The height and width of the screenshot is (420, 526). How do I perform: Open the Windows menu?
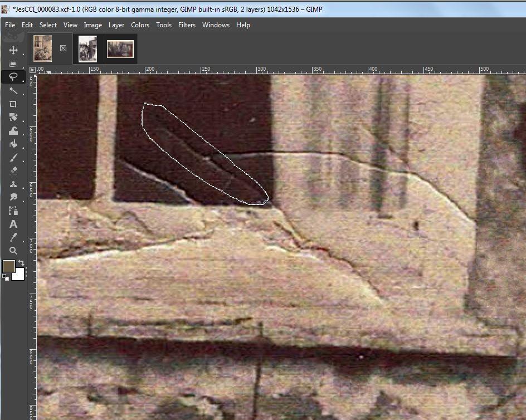point(216,25)
